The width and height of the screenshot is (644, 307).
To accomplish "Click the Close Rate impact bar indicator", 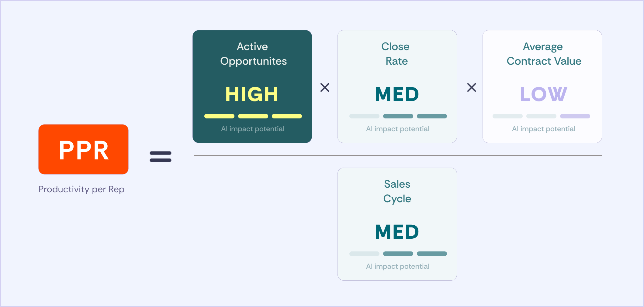I will 398,116.
